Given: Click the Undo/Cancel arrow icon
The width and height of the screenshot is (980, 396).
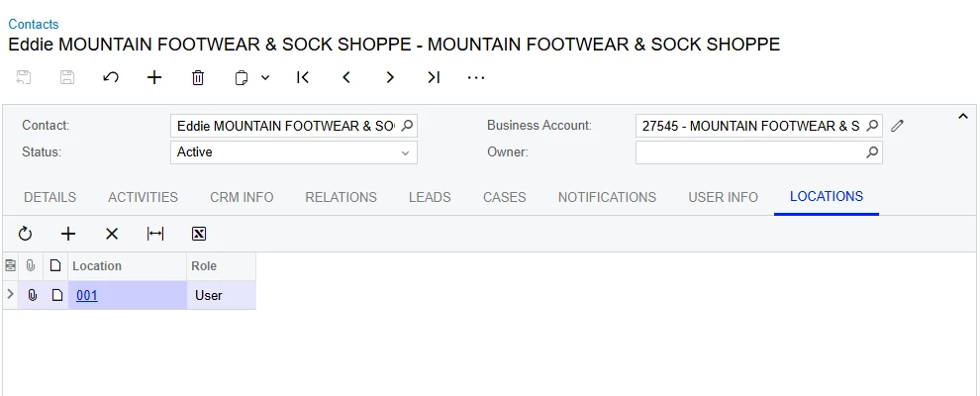Looking at the screenshot, I should (x=111, y=77).
